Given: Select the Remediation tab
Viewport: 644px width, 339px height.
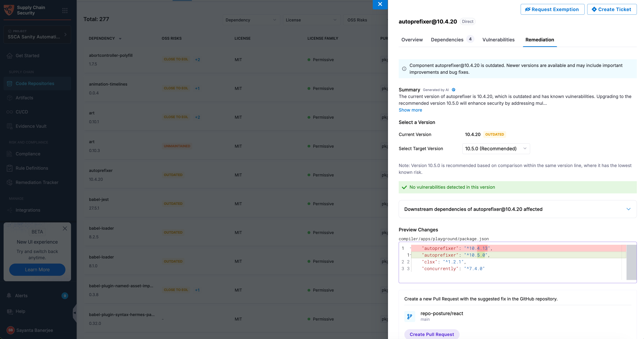Looking at the screenshot, I should (x=539, y=40).
